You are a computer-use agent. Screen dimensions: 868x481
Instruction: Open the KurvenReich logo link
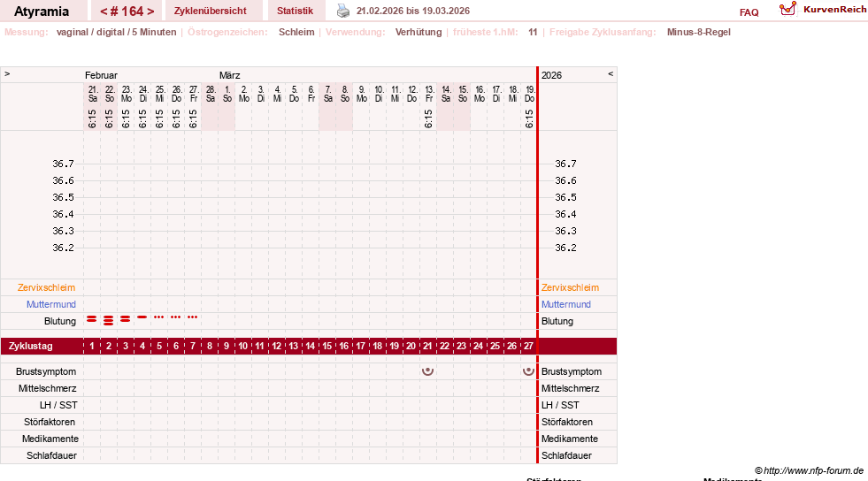[x=823, y=10]
